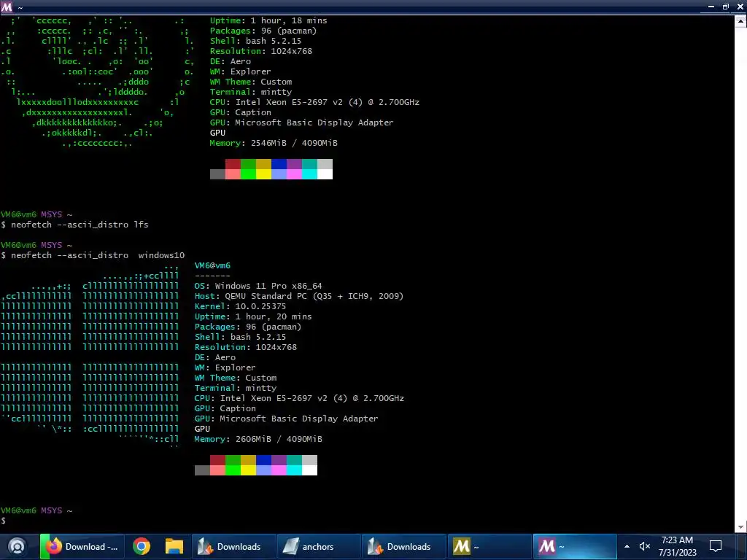747x560 pixels.
Task: Click the last empty shell prompt
Action: [4, 521]
